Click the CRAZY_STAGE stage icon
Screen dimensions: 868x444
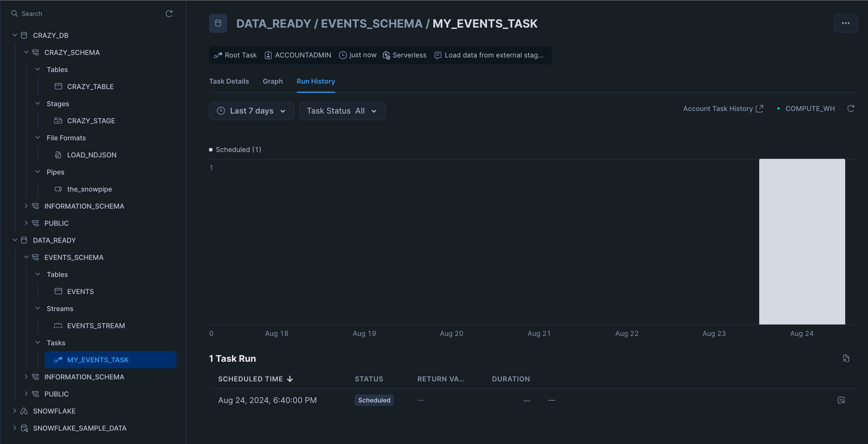tap(58, 120)
